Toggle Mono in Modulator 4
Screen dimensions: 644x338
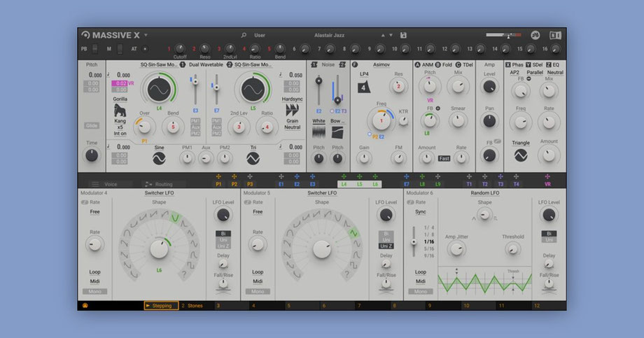[x=95, y=292]
